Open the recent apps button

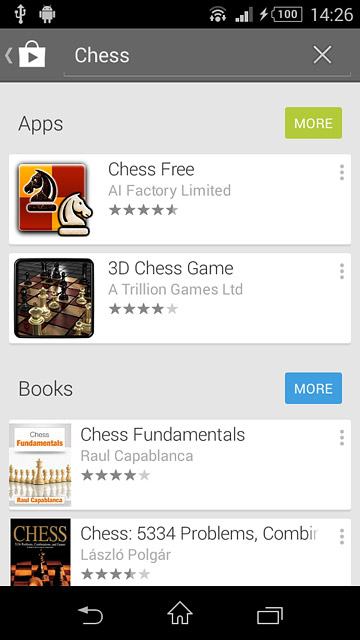tap(270, 615)
